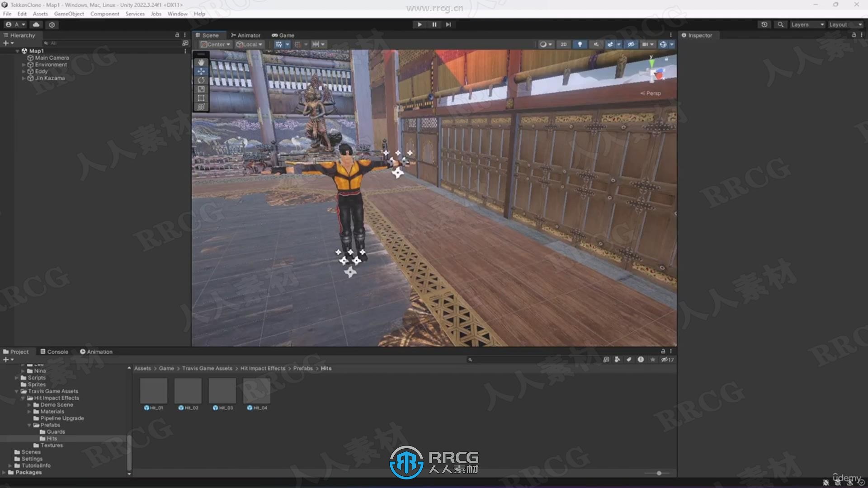Toggle 2D view mode
Screen dimensions: 868x488
point(563,44)
